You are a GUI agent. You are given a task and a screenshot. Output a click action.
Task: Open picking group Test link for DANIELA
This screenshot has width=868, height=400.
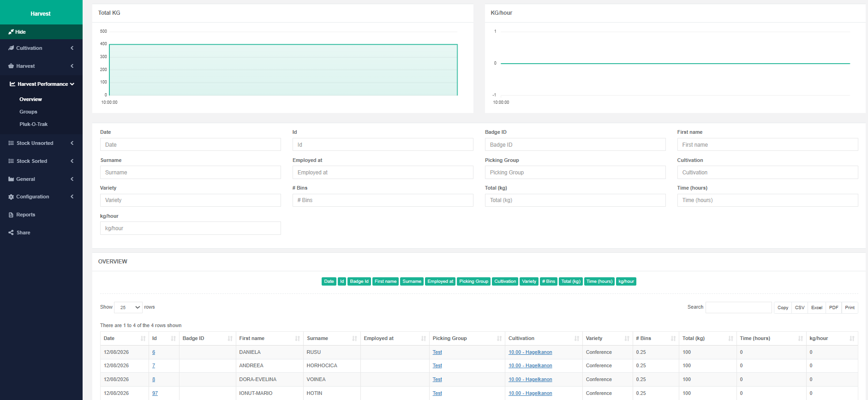pos(437,352)
